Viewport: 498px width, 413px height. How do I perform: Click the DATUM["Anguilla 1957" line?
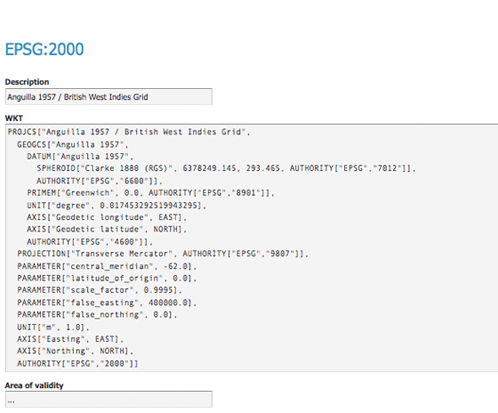pos(80,156)
